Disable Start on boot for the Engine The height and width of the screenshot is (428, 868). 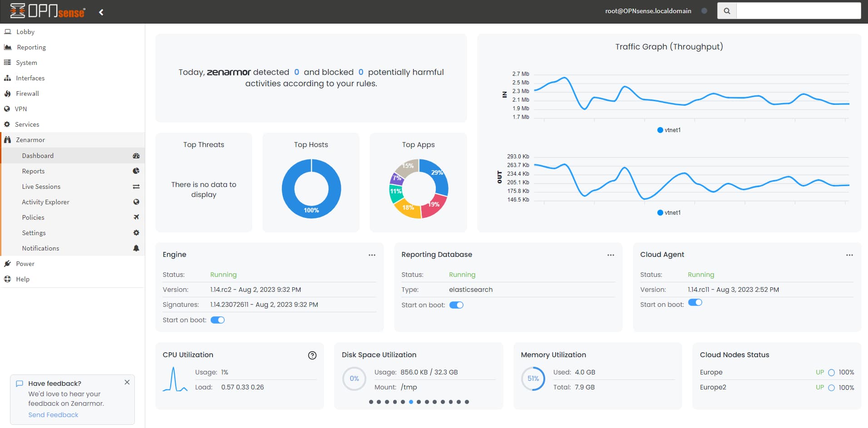pyautogui.click(x=218, y=320)
